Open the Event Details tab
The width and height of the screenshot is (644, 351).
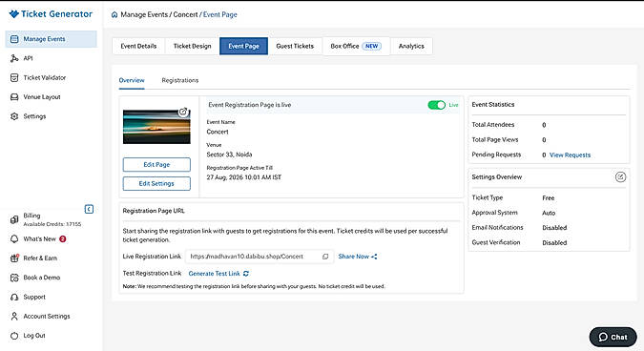pos(138,46)
